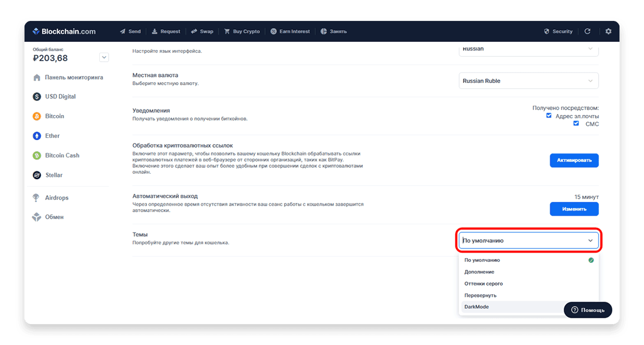Open Buy Crypto in top navigation
644x345 pixels.
tap(242, 31)
